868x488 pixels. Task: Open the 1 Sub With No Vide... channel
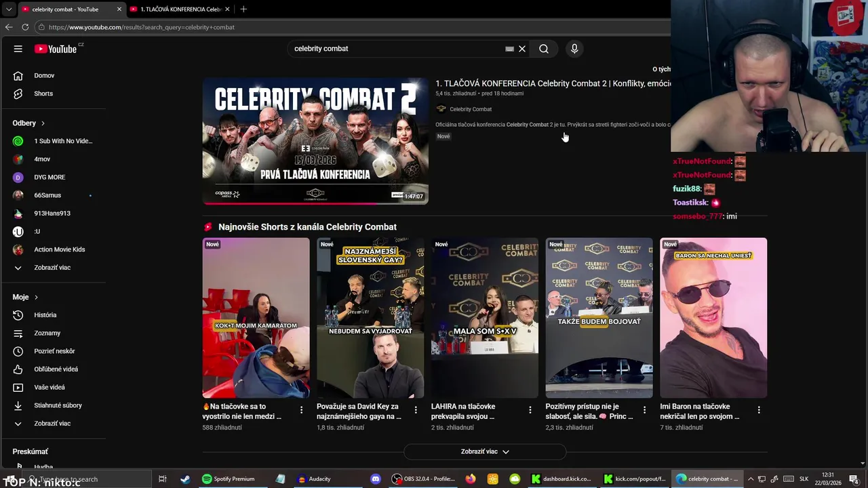pyautogui.click(x=53, y=141)
